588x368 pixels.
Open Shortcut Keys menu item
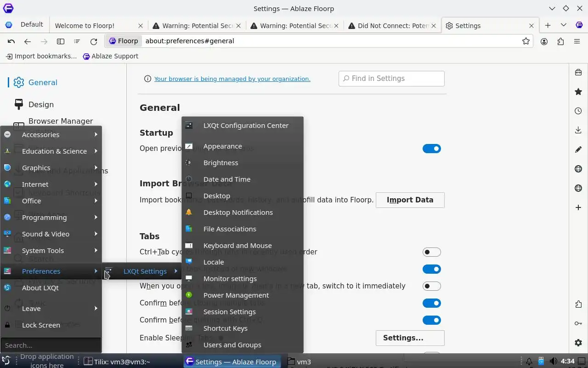[243, 328]
